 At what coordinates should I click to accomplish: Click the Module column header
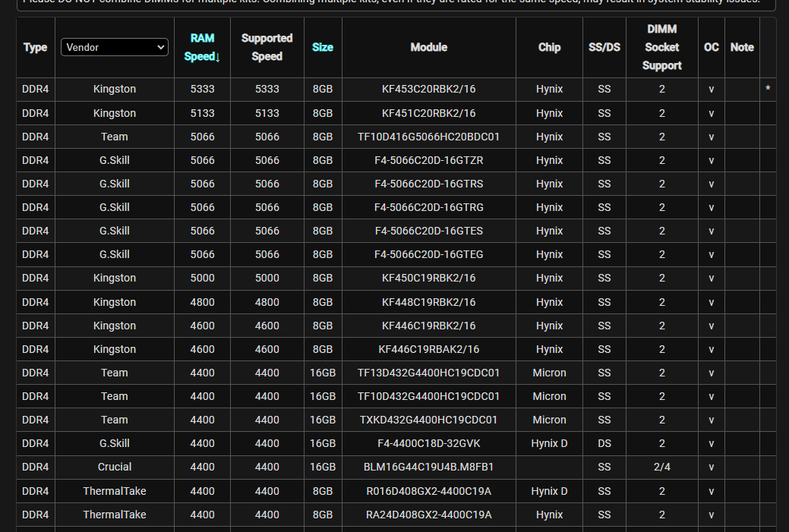point(429,47)
